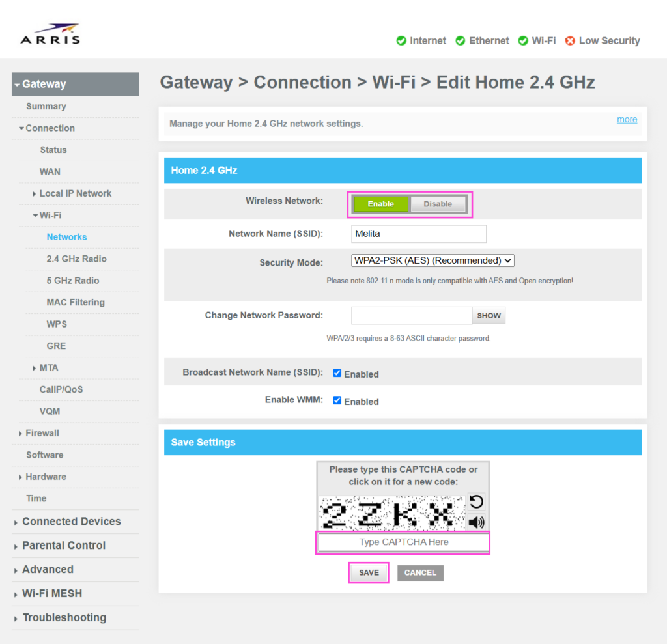Open 2.4 GHz Radio settings page

pyautogui.click(x=76, y=259)
